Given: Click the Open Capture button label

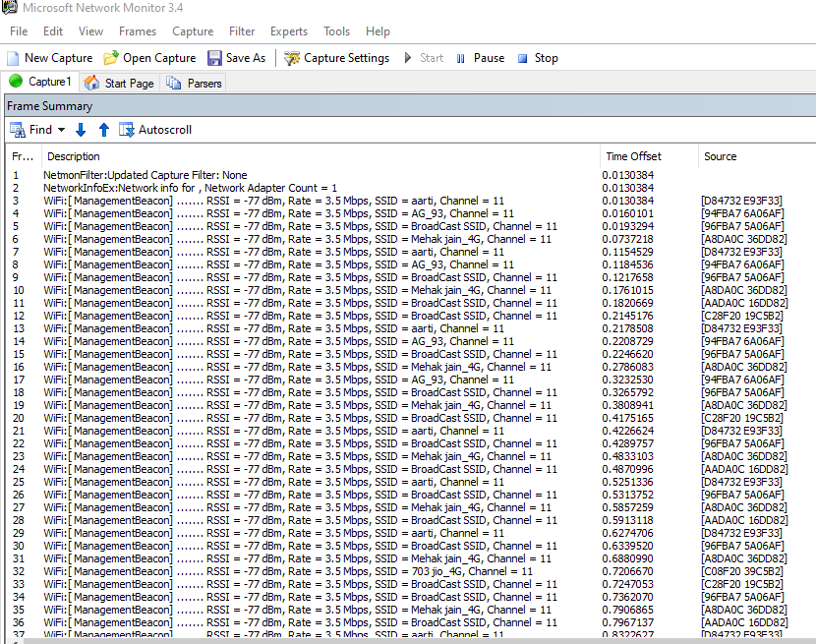Looking at the screenshot, I should click(x=159, y=58).
